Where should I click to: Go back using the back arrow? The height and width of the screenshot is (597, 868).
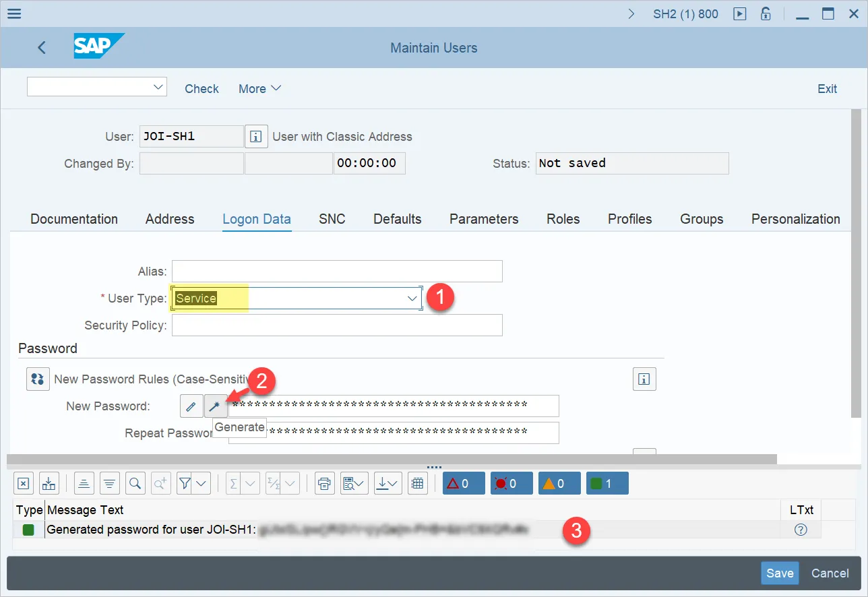[42, 48]
